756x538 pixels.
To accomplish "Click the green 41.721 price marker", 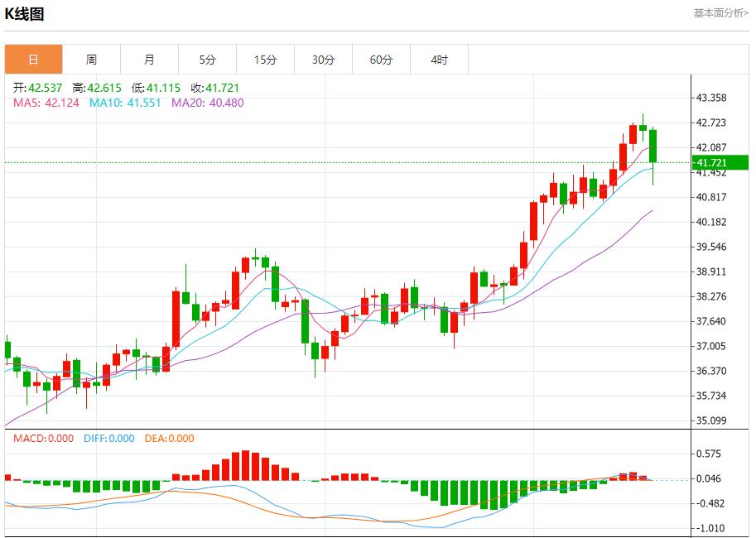I will pyautogui.click(x=717, y=163).
